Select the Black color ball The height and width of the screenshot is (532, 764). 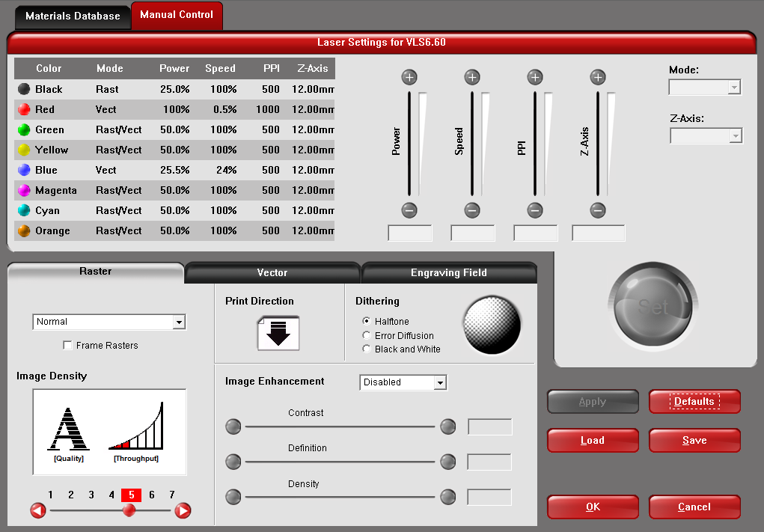tap(24, 88)
